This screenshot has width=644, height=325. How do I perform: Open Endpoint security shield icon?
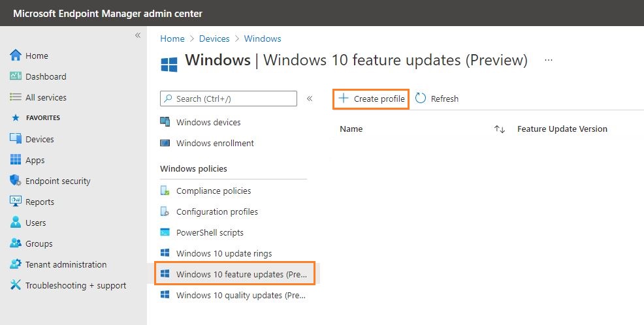16,181
